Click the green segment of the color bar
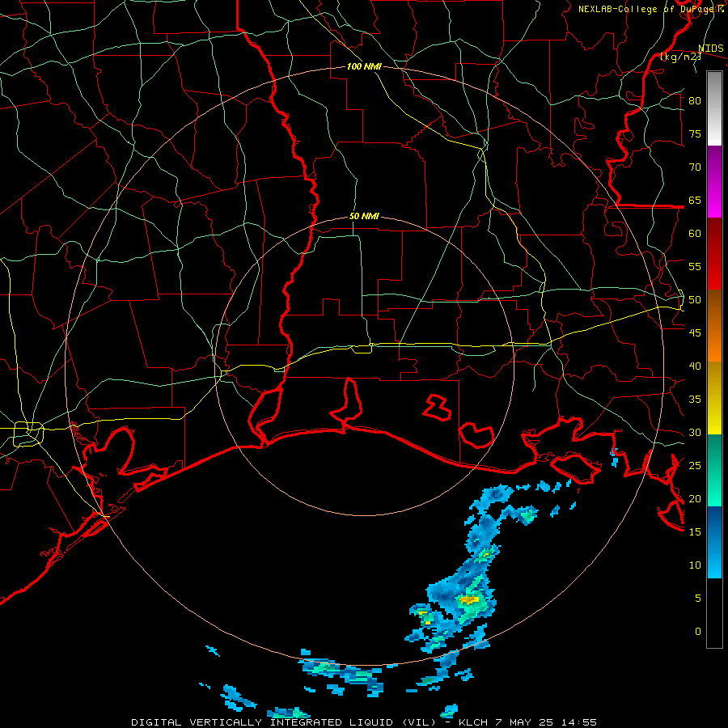This screenshot has height=728, width=728. click(714, 470)
